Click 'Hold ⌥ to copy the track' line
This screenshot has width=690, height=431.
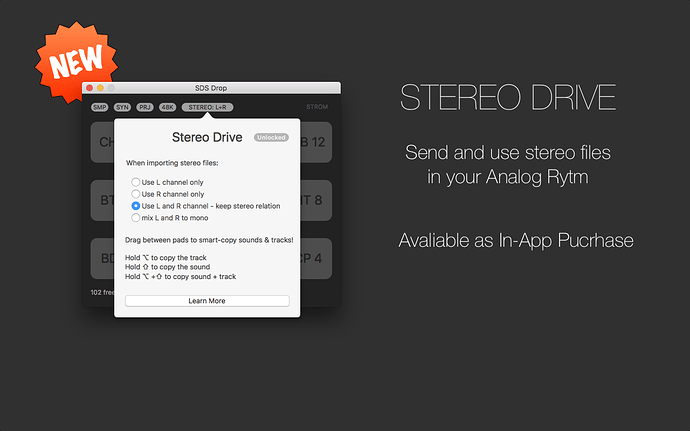pos(165,258)
